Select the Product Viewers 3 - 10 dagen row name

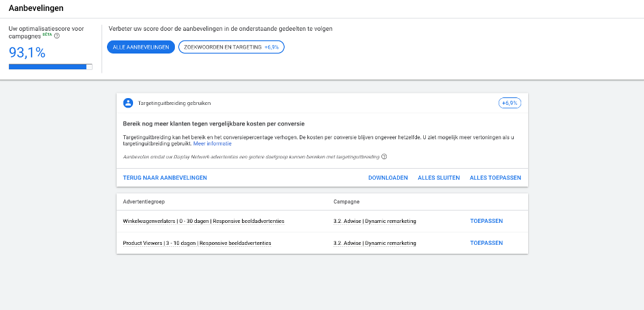[197, 243]
